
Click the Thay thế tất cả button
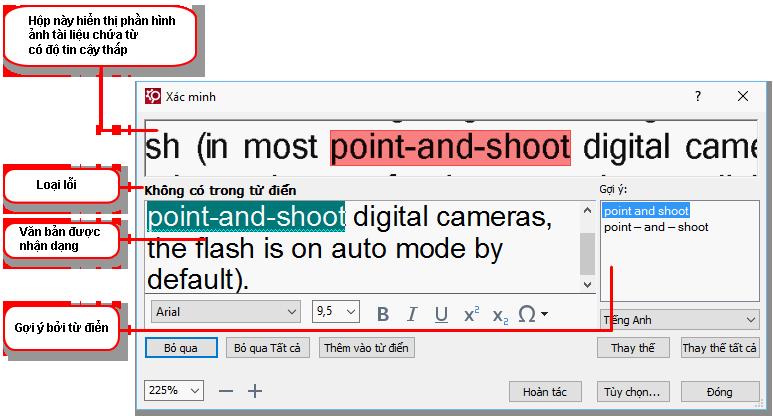click(x=720, y=348)
